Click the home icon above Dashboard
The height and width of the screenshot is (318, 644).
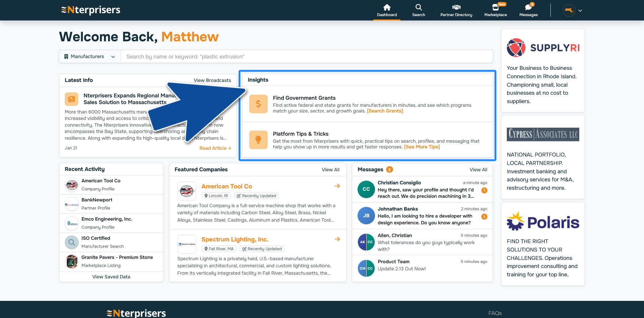click(x=387, y=7)
